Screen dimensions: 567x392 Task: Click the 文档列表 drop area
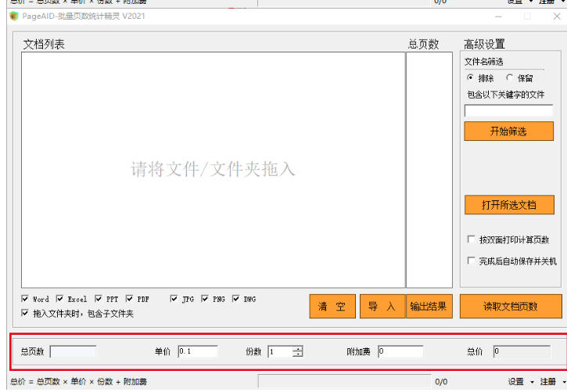tap(214, 170)
